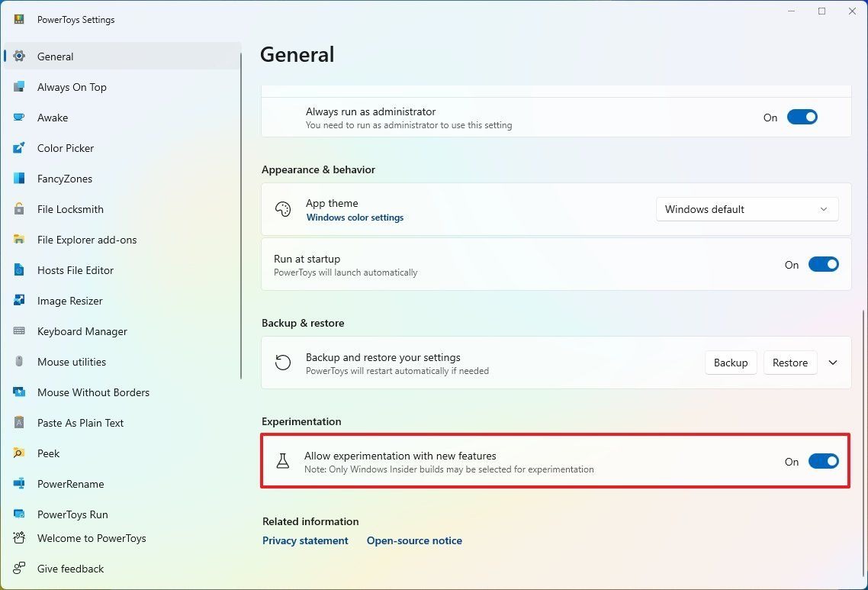This screenshot has height=590, width=868.
Task: Maximize the PowerToys Settings window
Action: tap(821, 11)
